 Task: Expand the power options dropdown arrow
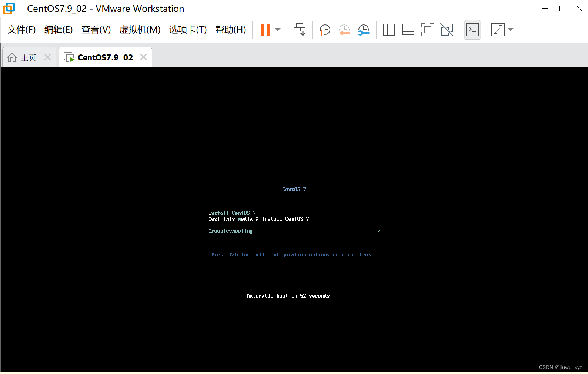278,30
